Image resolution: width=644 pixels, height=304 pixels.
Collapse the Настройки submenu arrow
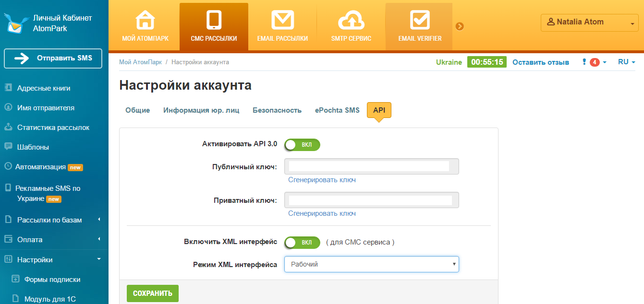(x=99, y=259)
